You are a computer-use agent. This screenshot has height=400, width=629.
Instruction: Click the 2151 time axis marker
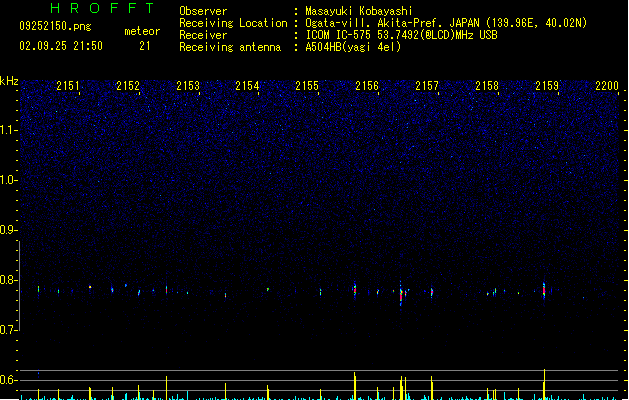point(68,86)
